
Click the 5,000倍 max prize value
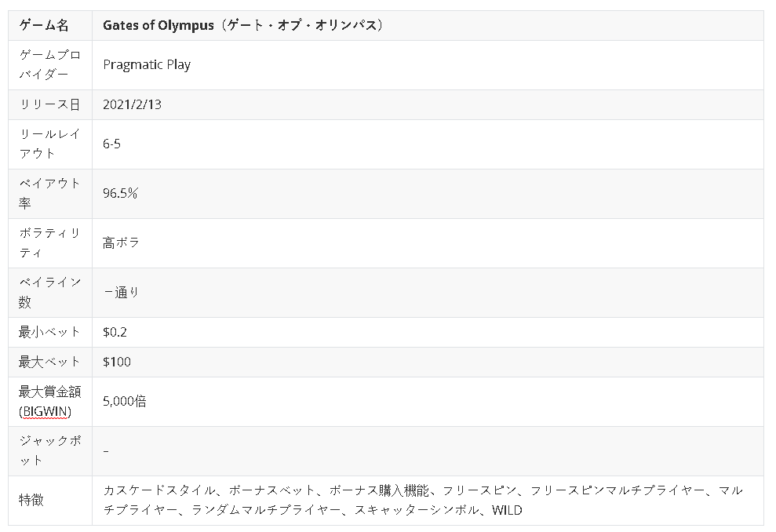(125, 401)
